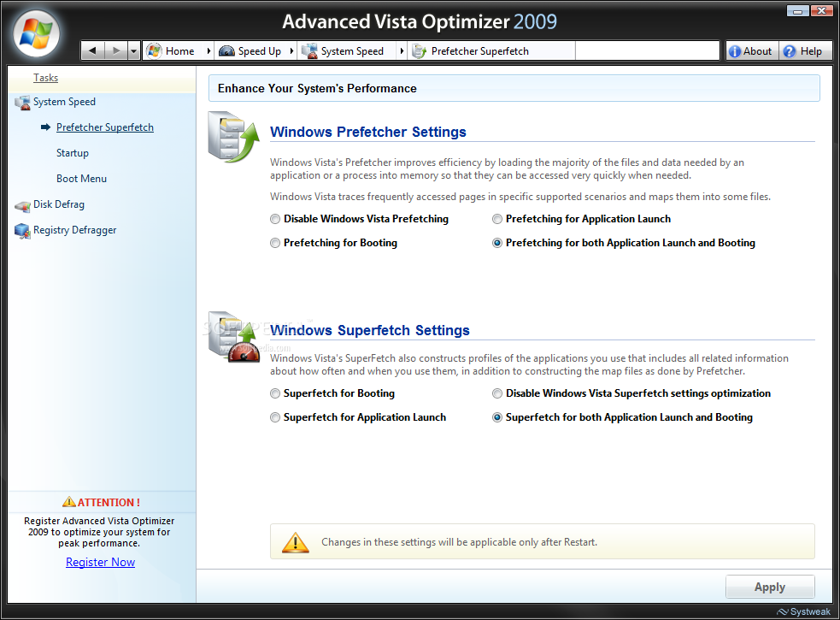Click the Prefetcher Superfetch breadcrumb icon
The height and width of the screenshot is (620, 840).
[x=419, y=51]
